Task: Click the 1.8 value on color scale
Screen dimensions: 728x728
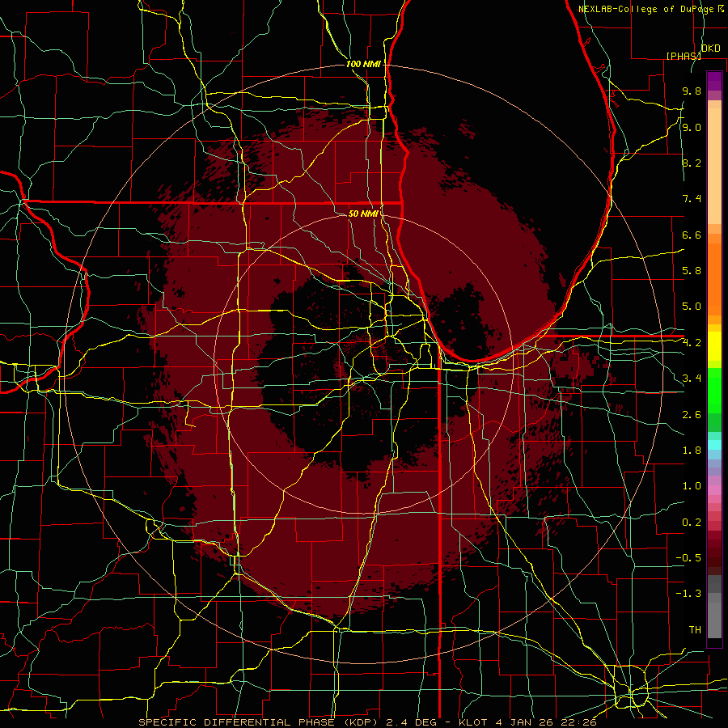Action: tap(692, 451)
